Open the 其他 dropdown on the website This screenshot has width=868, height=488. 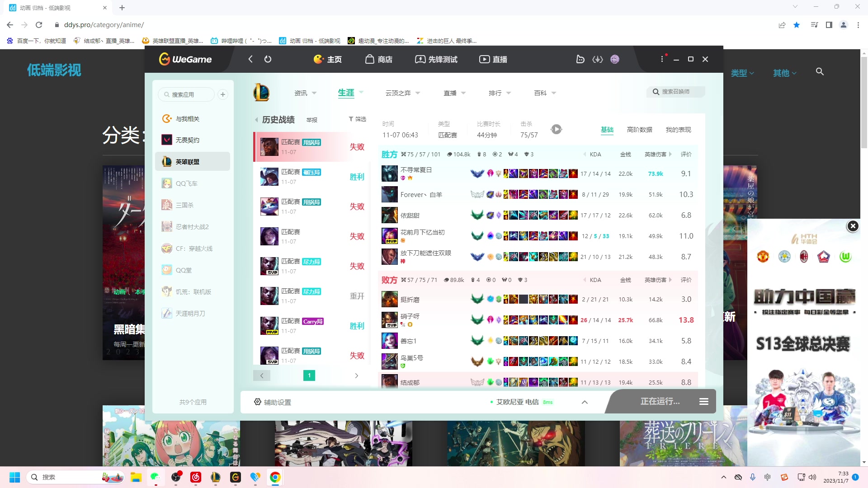[784, 73]
